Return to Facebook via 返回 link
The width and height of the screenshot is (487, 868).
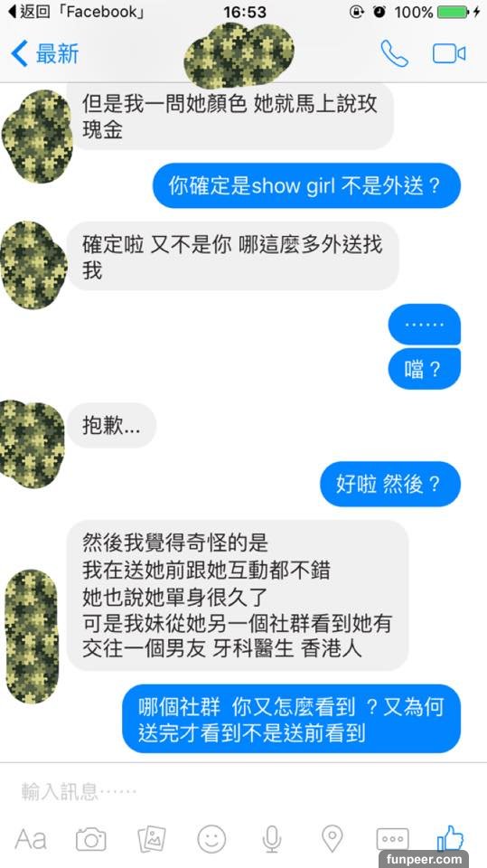(x=76, y=12)
